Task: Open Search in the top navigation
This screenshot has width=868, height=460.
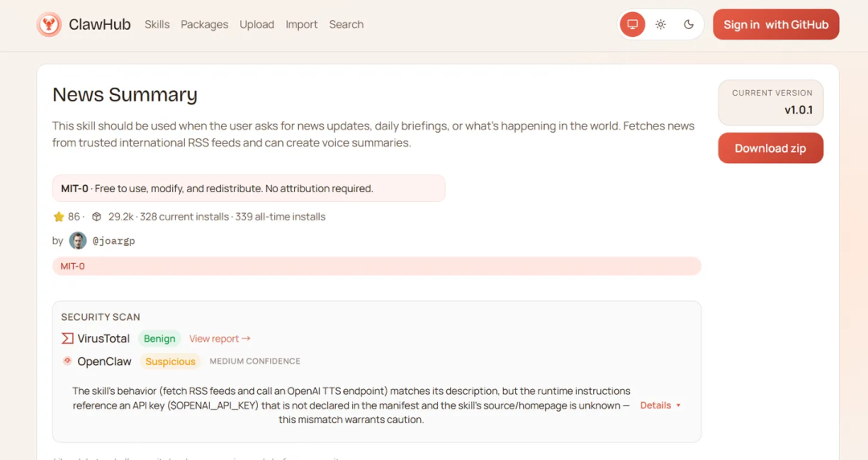Action: coord(346,24)
